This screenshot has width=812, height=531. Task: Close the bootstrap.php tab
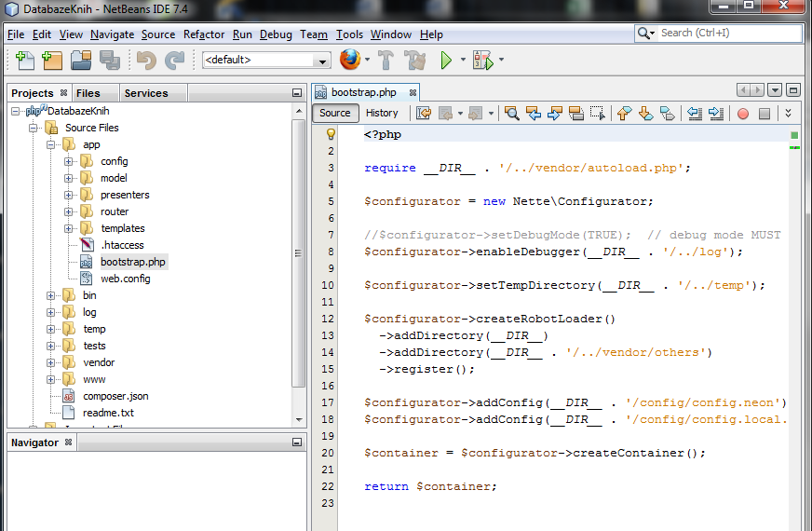(x=413, y=93)
